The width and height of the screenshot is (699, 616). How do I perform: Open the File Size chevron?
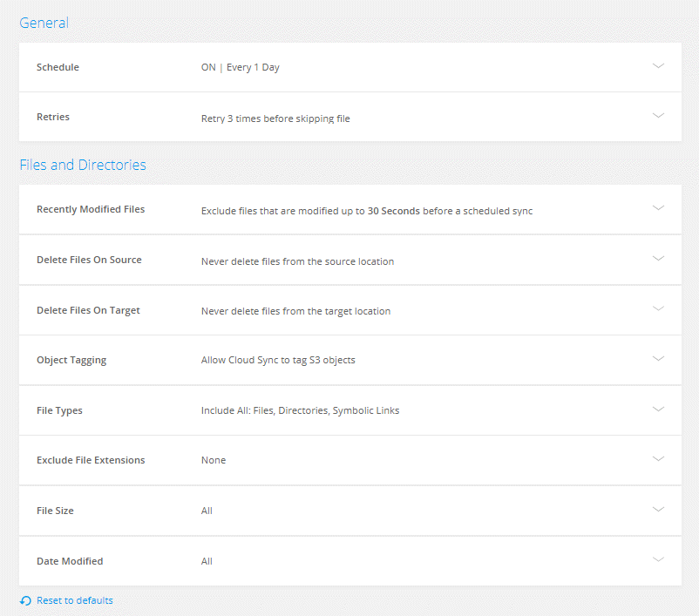pyautogui.click(x=658, y=509)
